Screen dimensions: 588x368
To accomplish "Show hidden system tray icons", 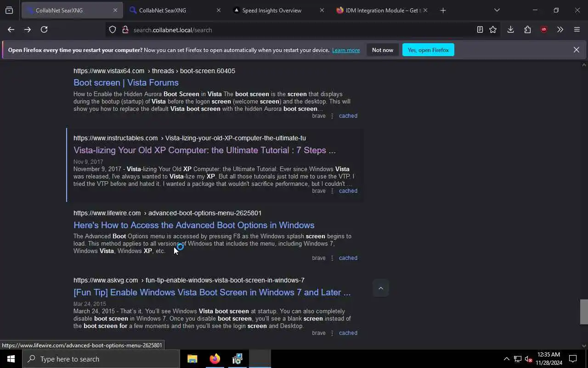I will pyautogui.click(x=506, y=359).
